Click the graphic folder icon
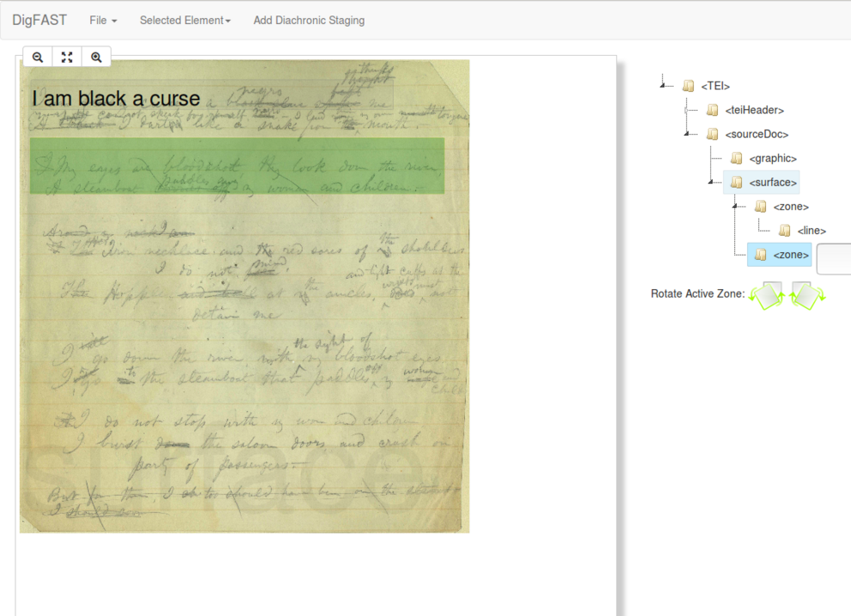The image size is (851, 616). click(x=737, y=158)
